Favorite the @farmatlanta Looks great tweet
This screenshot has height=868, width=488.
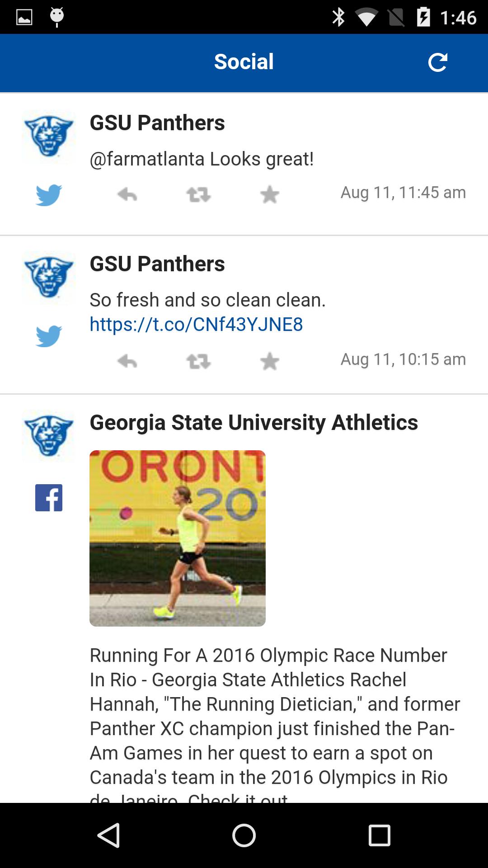pos(270,195)
